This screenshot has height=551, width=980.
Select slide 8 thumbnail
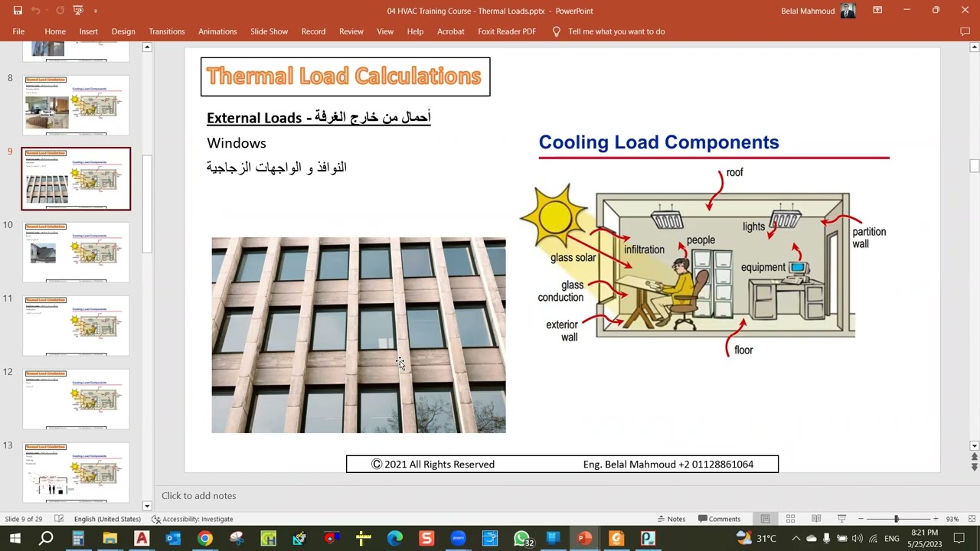point(76,105)
